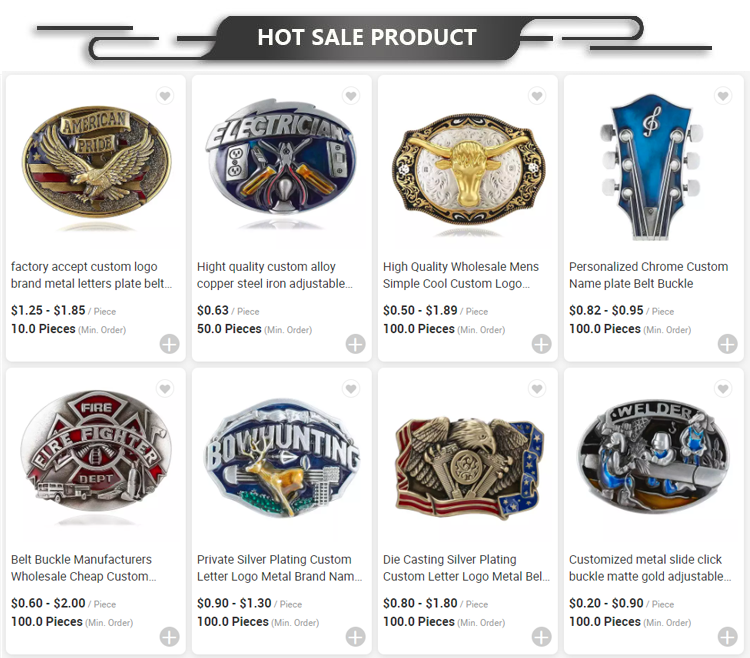This screenshot has width=750, height=658.
Task: Add eagle engine buckle with plus icon
Action: (541, 637)
